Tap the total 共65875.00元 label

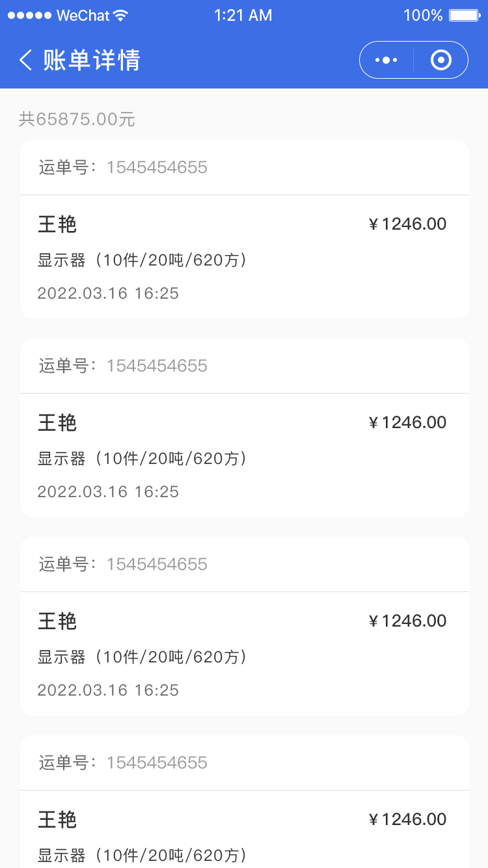point(77,119)
